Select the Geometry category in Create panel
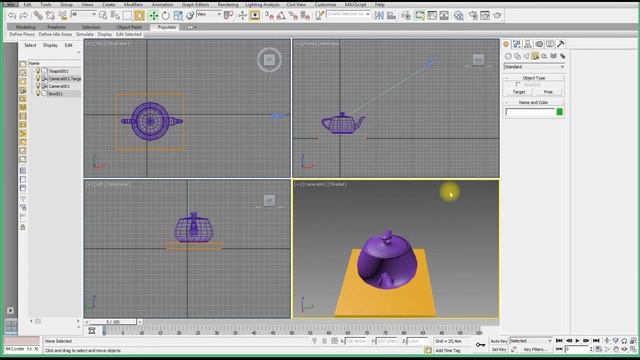The width and height of the screenshot is (640, 360). tap(508, 56)
